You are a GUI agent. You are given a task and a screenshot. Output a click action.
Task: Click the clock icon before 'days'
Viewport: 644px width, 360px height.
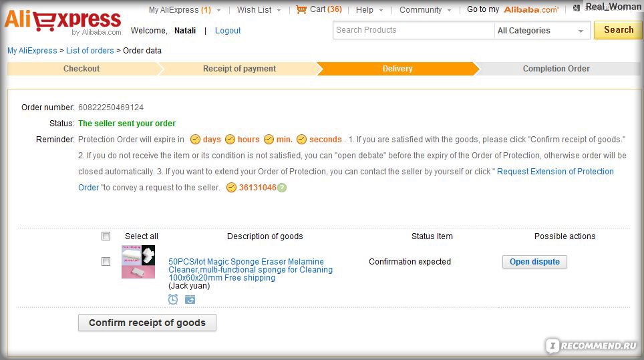point(195,140)
